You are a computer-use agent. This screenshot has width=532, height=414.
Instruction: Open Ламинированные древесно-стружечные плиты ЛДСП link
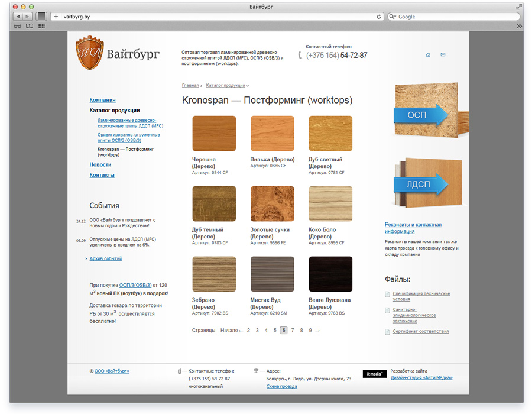(x=130, y=123)
